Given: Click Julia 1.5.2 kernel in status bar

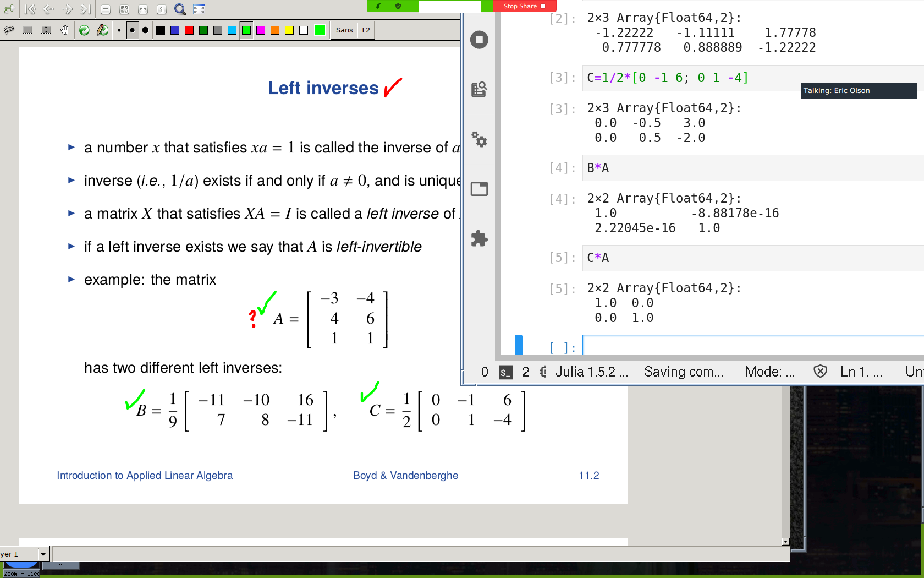Looking at the screenshot, I should click(x=591, y=372).
